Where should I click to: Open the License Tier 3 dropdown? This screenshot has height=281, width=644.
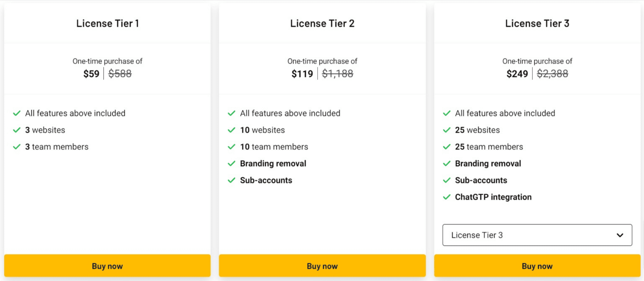(x=537, y=235)
